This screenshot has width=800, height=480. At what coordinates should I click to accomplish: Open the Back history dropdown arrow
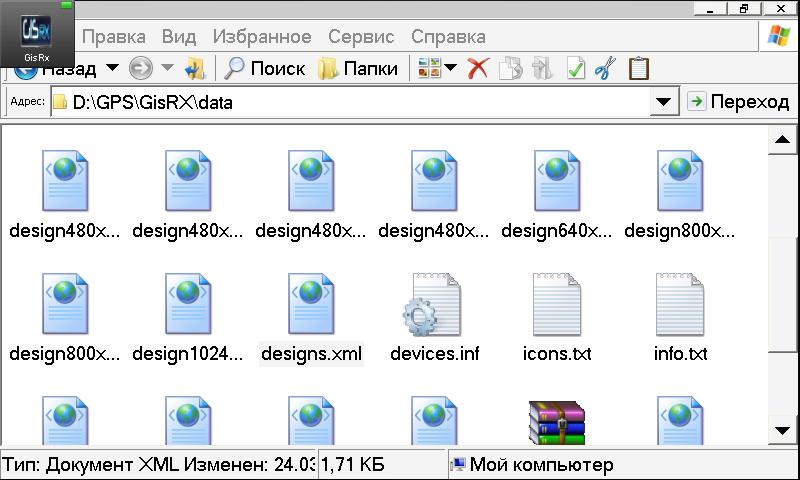click(x=112, y=68)
